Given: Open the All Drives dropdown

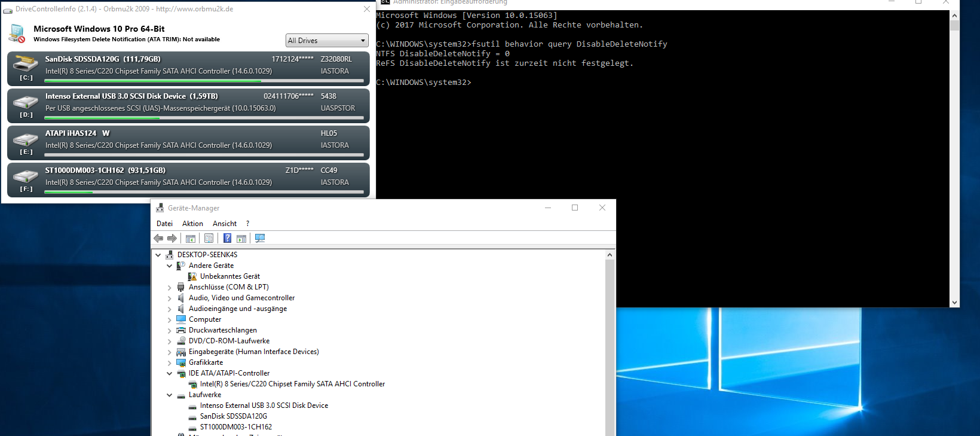Looking at the screenshot, I should pyautogui.click(x=327, y=40).
